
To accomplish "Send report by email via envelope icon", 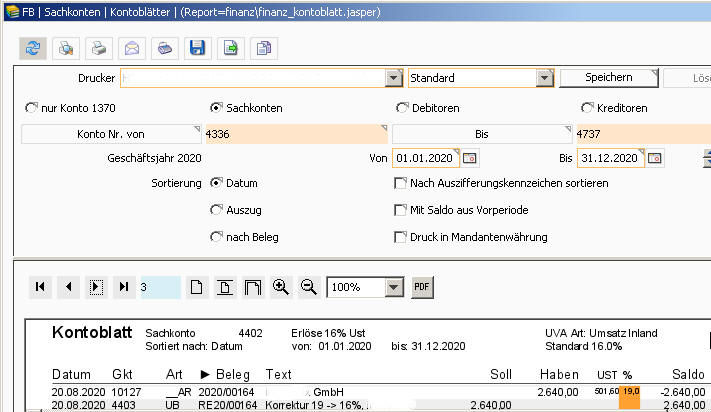I will [x=132, y=48].
